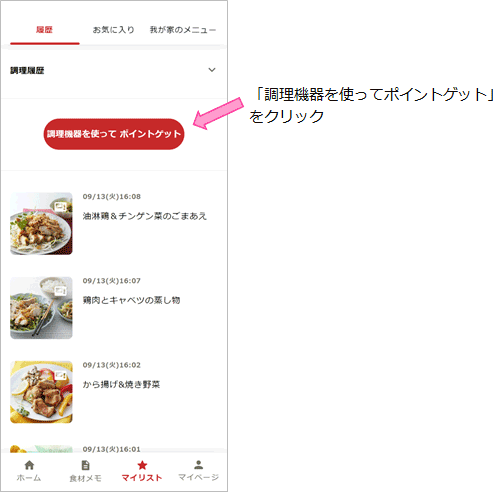
Task: Tap badge icon on 油淋鶏 thumbnail
Action: pyautogui.click(x=61, y=206)
